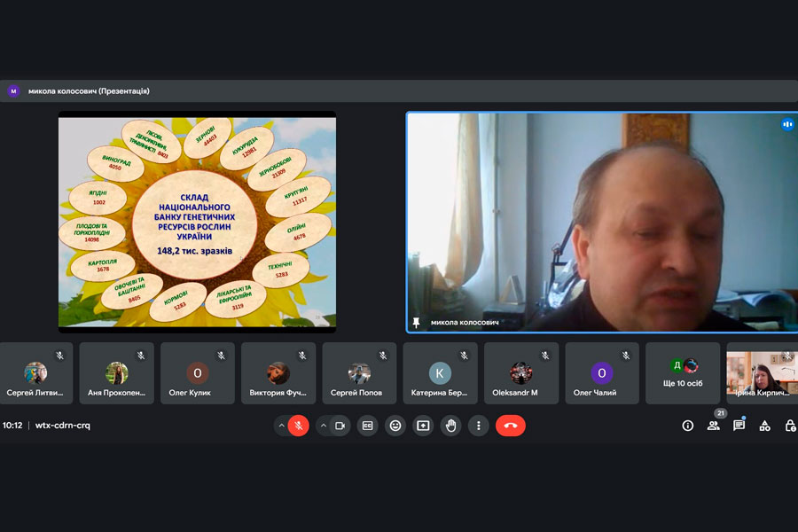The image size is (798, 532).
Task: Open meeting details info icon
Action: point(687,426)
